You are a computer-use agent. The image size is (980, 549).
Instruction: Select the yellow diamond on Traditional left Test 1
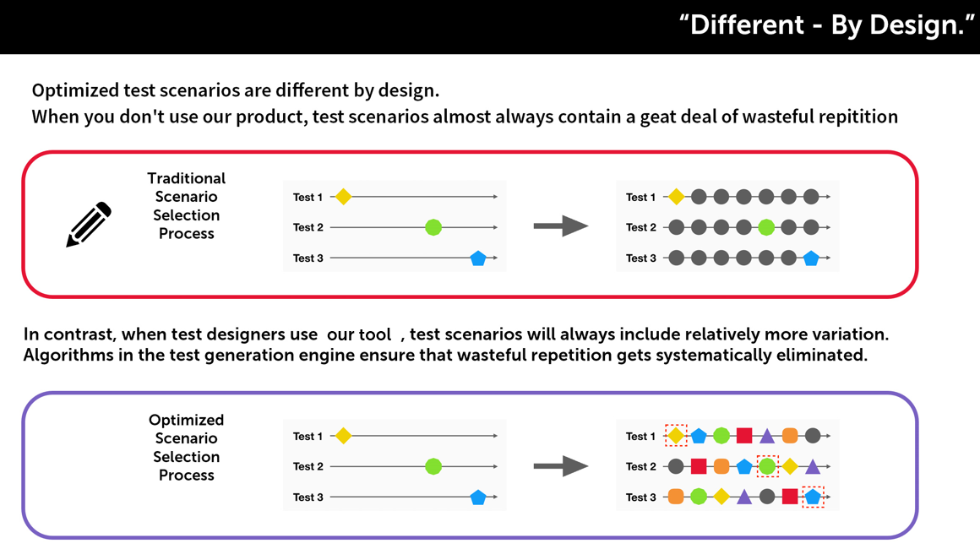click(343, 197)
